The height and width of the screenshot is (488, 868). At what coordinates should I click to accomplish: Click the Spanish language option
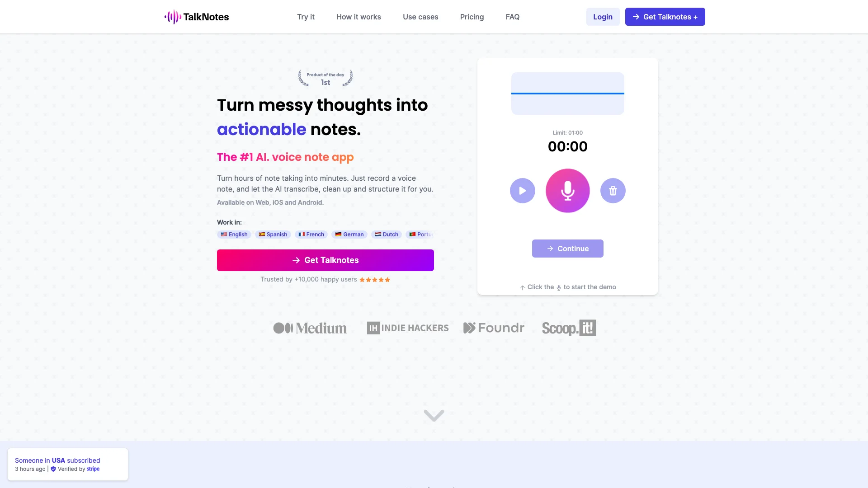(272, 234)
